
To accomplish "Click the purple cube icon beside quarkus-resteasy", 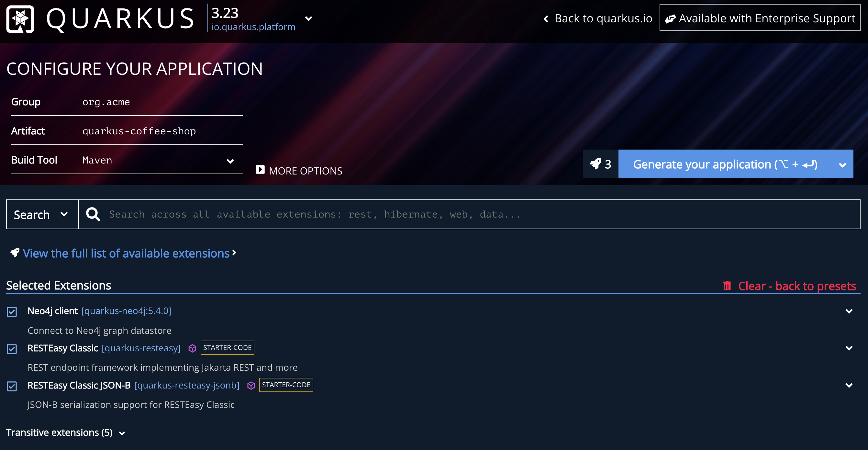I will pos(192,348).
